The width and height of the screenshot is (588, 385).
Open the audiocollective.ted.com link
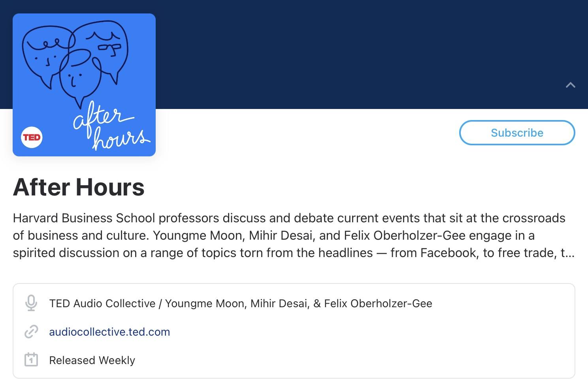tap(109, 332)
